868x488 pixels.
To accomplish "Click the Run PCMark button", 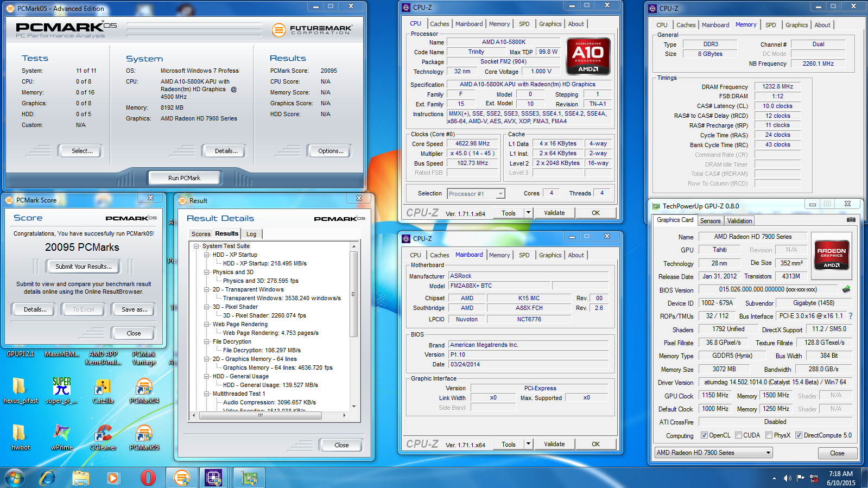I will (184, 178).
